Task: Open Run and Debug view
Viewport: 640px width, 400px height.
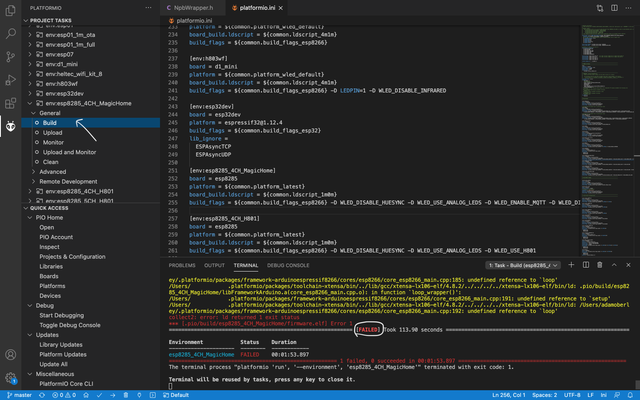Action: click(x=11, y=80)
